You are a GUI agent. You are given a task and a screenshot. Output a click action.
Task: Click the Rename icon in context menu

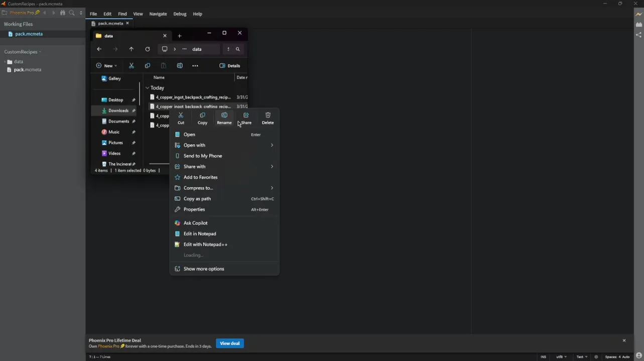point(224,115)
